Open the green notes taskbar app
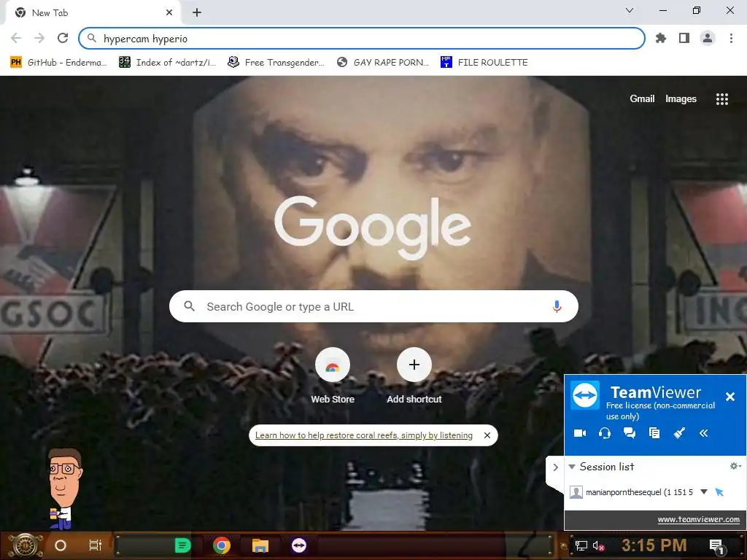 [x=182, y=545]
